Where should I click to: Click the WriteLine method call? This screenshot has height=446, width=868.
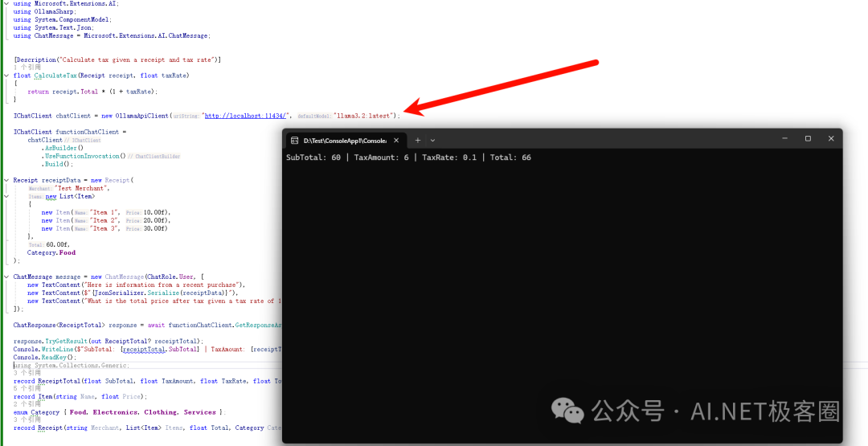click(x=57, y=349)
